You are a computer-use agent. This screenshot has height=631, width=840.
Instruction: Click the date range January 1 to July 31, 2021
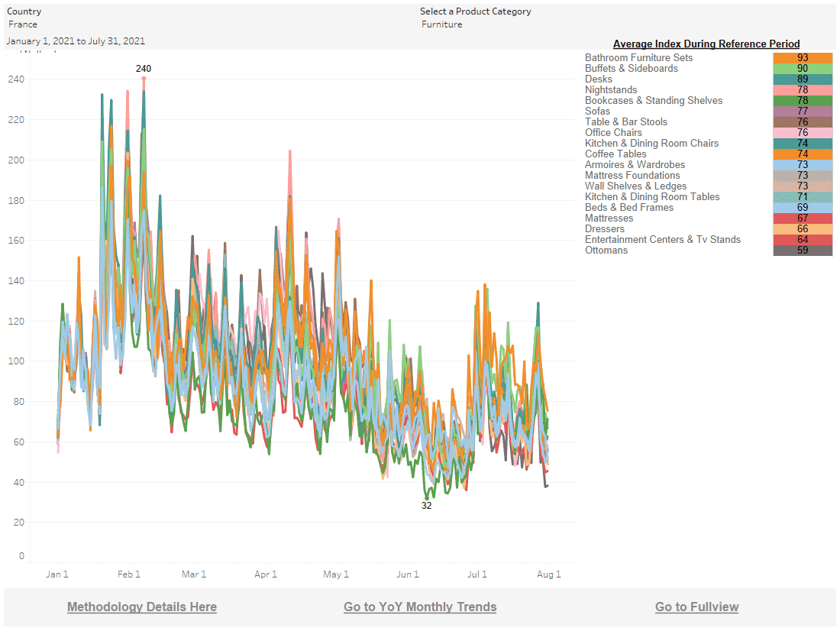coord(76,41)
